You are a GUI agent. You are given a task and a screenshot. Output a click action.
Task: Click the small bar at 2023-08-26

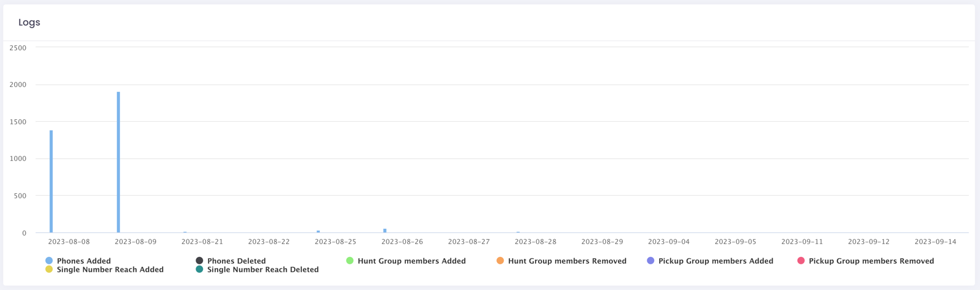385,231
